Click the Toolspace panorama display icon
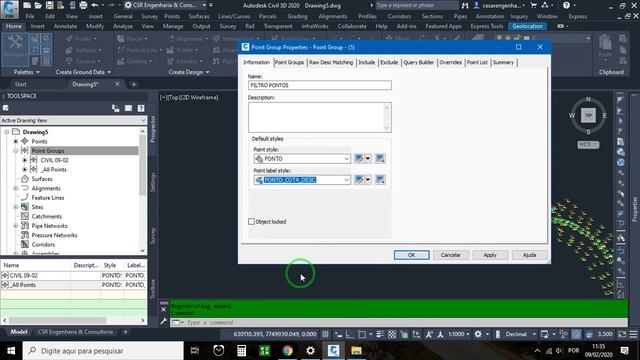The height and width of the screenshot is (360, 640). (128, 108)
